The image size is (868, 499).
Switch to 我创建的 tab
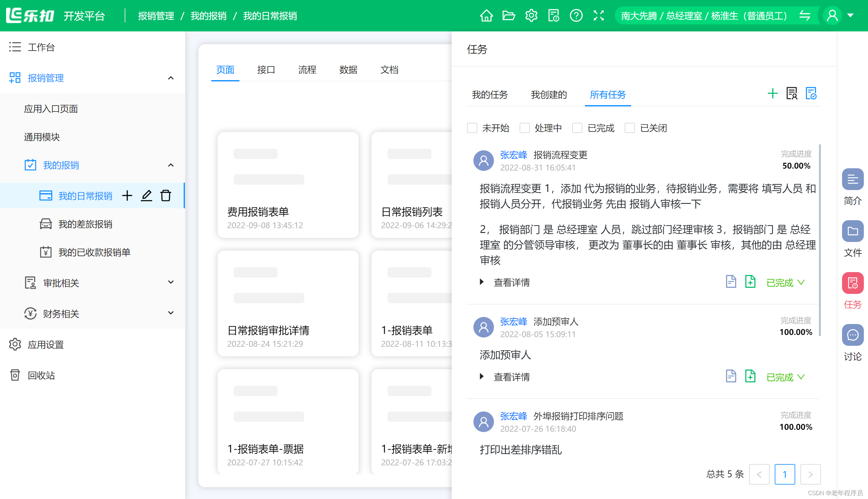click(549, 95)
